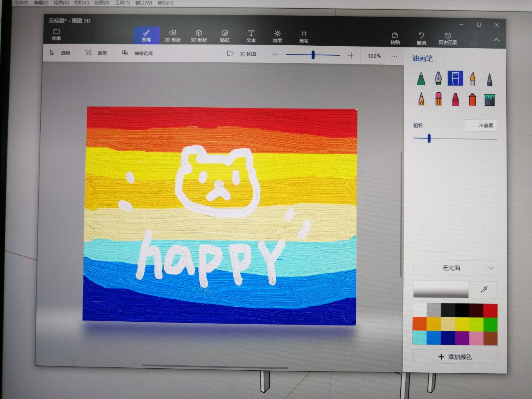Pick the purple color swatch

[462, 337]
